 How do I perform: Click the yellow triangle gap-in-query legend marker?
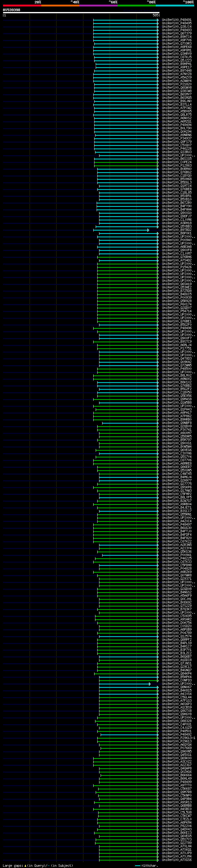(25, 865)
